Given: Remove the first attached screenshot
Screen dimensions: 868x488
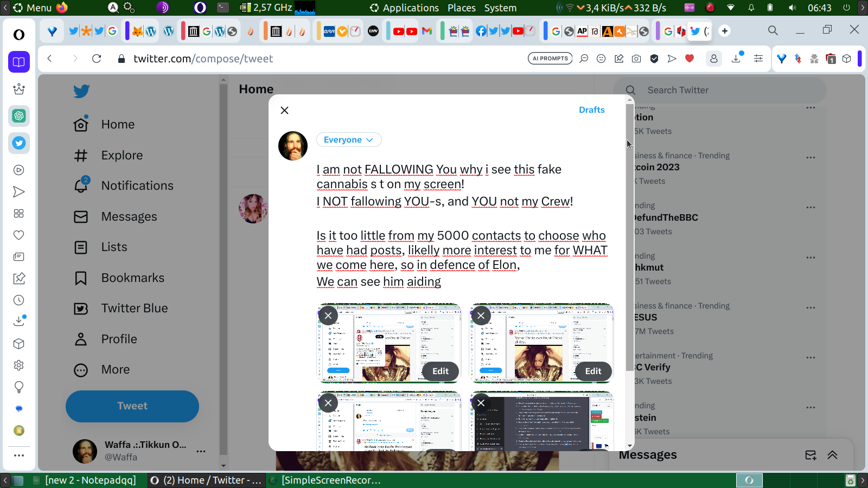Looking at the screenshot, I should click(x=328, y=316).
